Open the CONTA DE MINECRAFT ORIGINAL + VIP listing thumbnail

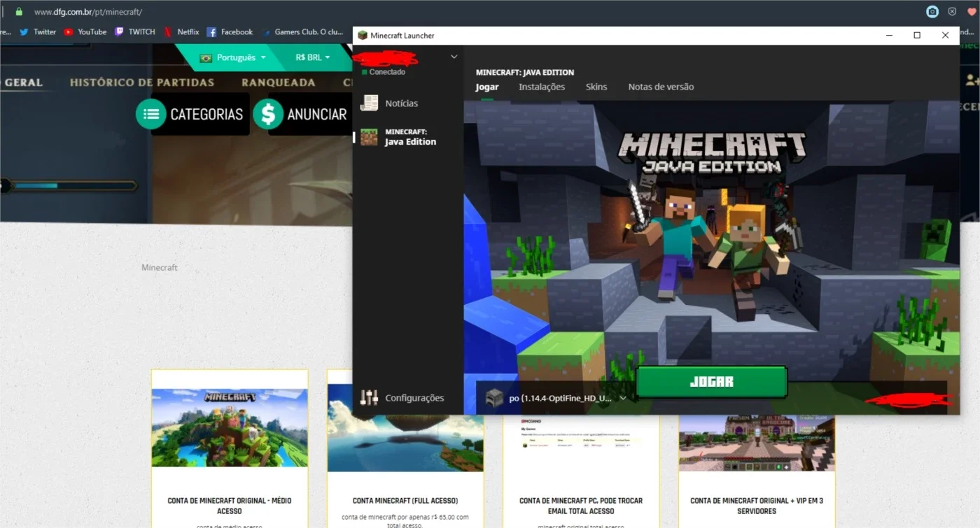pyautogui.click(x=757, y=443)
